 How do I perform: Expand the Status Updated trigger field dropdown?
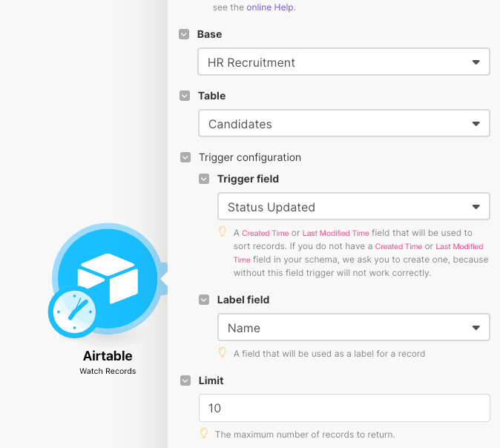point(353,207)
